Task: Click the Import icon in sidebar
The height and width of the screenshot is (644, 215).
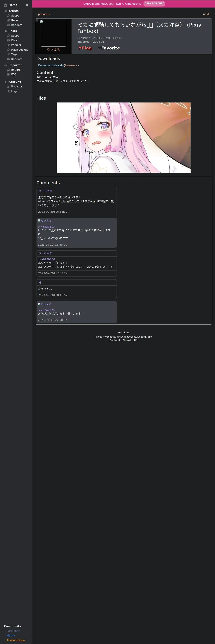Action: 9,70
